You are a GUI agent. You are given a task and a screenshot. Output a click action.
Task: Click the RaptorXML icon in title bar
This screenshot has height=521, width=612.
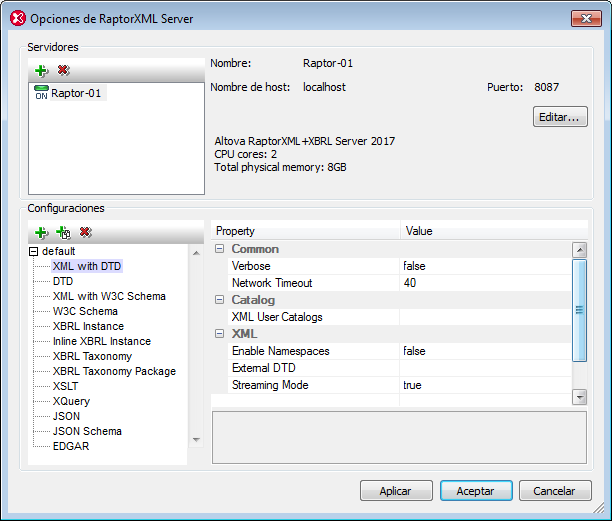tap(17, 18)
